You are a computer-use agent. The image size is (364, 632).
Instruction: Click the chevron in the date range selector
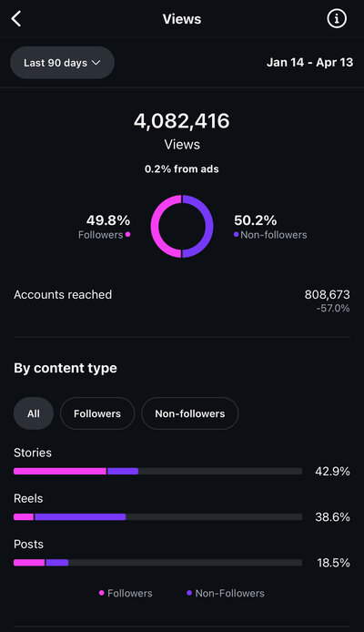96,63
